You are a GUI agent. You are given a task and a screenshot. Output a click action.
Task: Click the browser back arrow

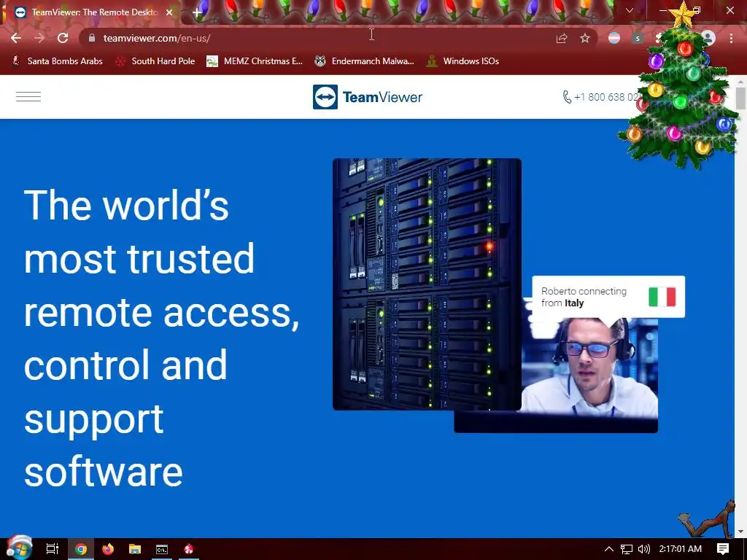(x=16, y=38)
